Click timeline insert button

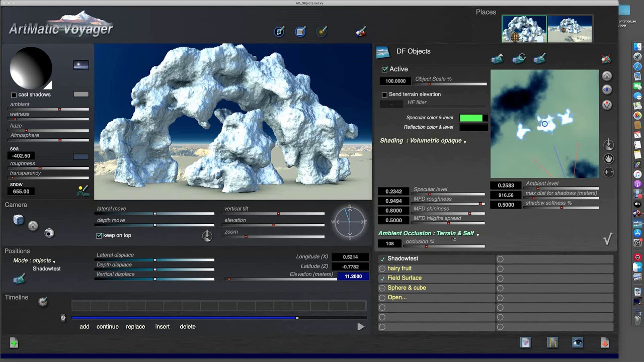click(x=163, y=327)
